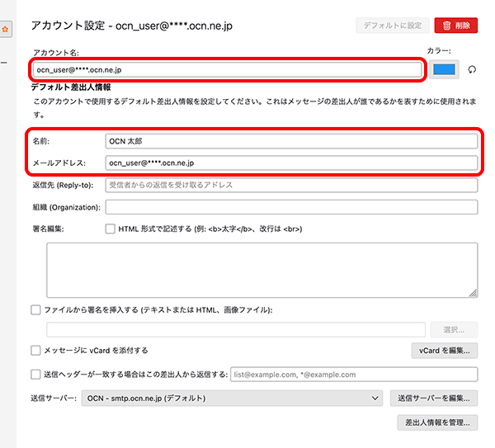Click the reset color circular arrow icon
This screenshot has height=448, width=495.
(473, 70)
